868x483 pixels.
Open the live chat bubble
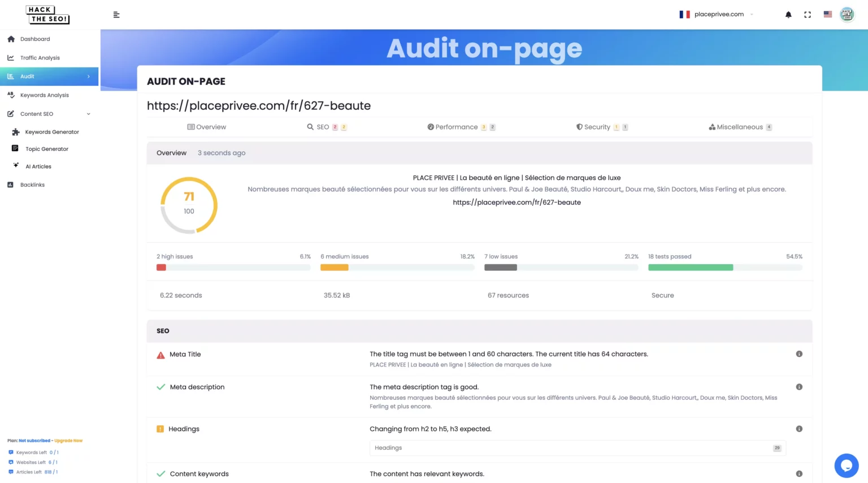click(846, 465)
